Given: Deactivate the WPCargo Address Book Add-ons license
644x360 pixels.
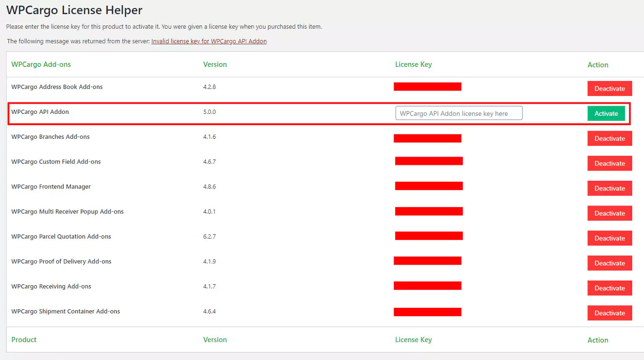Looking at the screenshot, I should coord(609,88).
